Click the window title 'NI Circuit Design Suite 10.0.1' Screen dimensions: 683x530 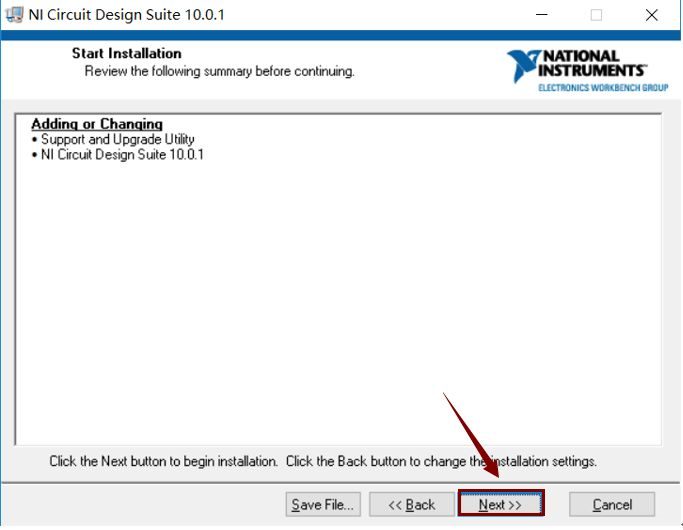click(x=126, y=15)
